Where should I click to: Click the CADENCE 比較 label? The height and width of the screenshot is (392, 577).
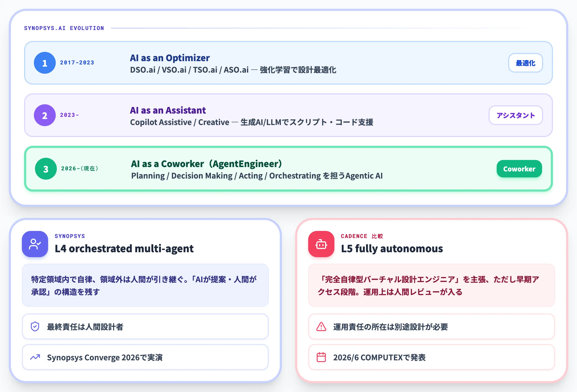(x=362, y=236)
